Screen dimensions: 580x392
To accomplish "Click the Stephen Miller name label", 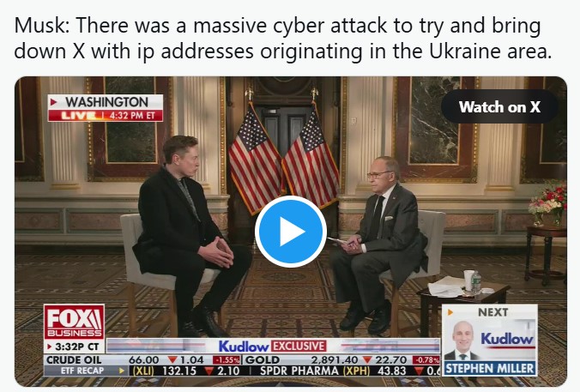I will click(x=490, y=368).
